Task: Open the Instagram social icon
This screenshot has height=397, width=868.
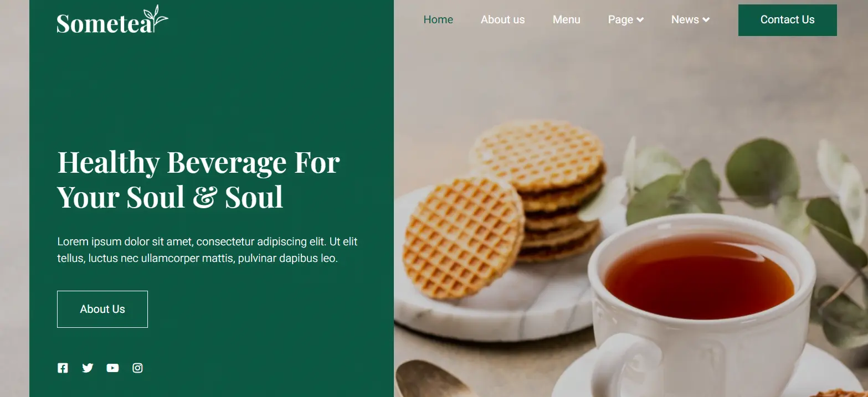Action: [137, 368]
